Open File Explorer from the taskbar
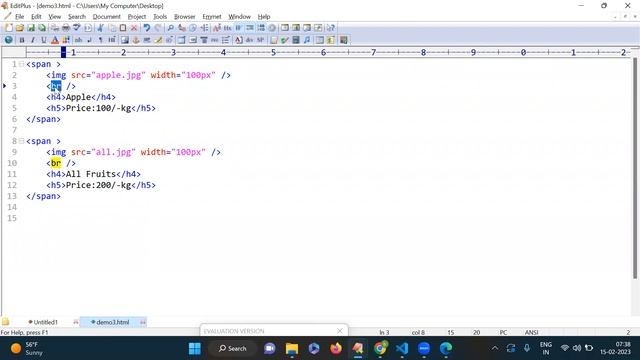The width and height of the screenshot is (640, 360). pyautogui.click(x=292, y=349)
